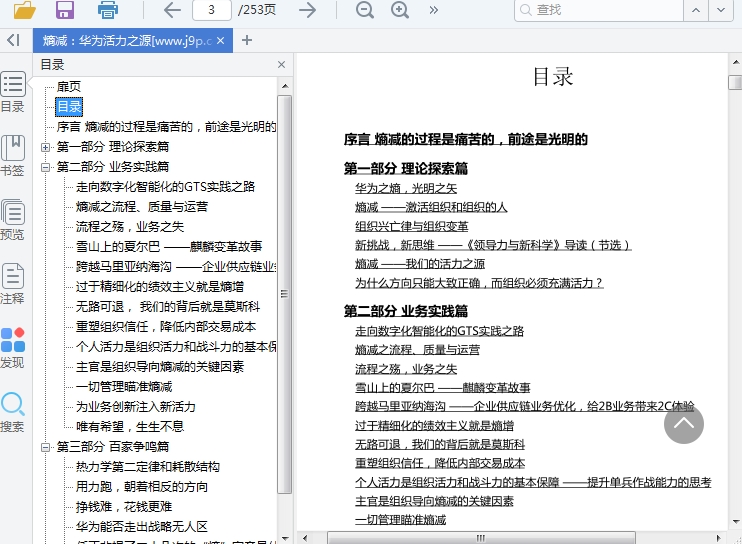
Task: Select 扉页 in the outline tree
Action: 69,87
